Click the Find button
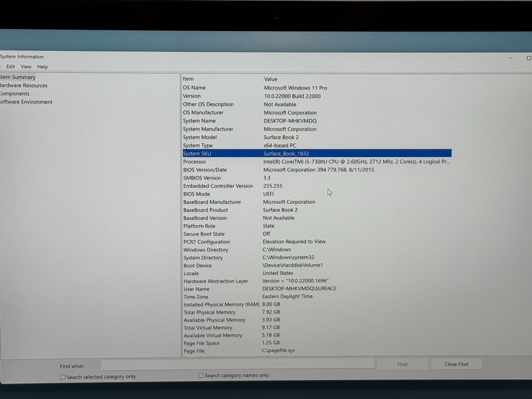The image size is (532, 399). (402, 364)
